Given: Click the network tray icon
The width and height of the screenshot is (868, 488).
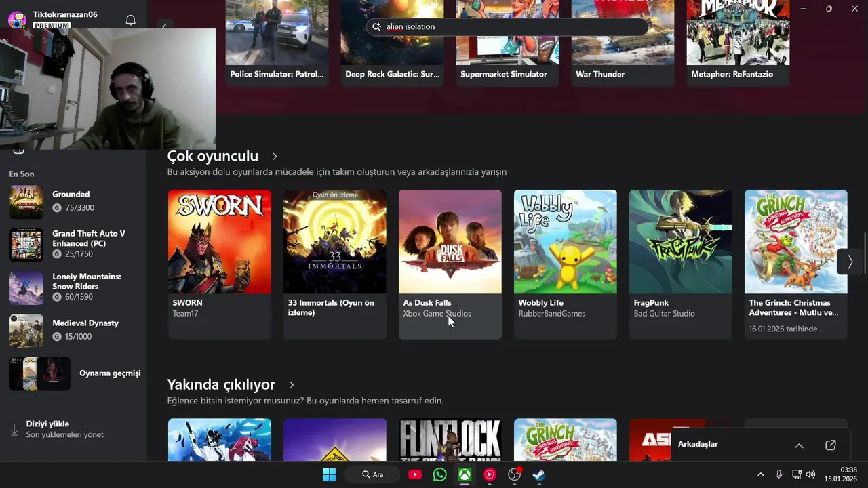Looking at the screenshot, I should coord(797,474).
